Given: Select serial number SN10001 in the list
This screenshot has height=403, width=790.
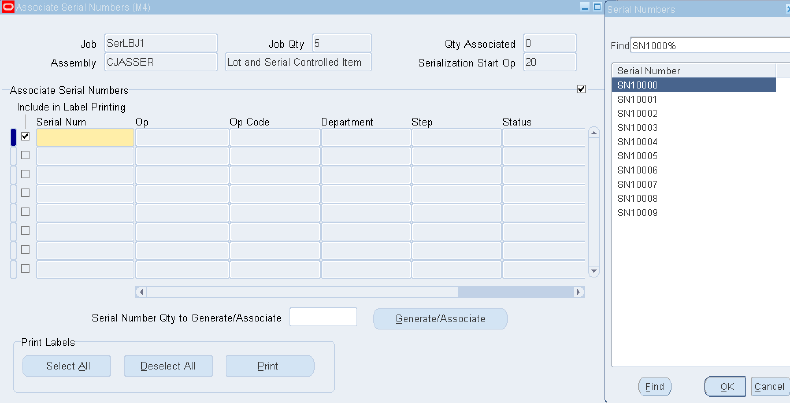Looking at the screenshot, I should (694, 100).
